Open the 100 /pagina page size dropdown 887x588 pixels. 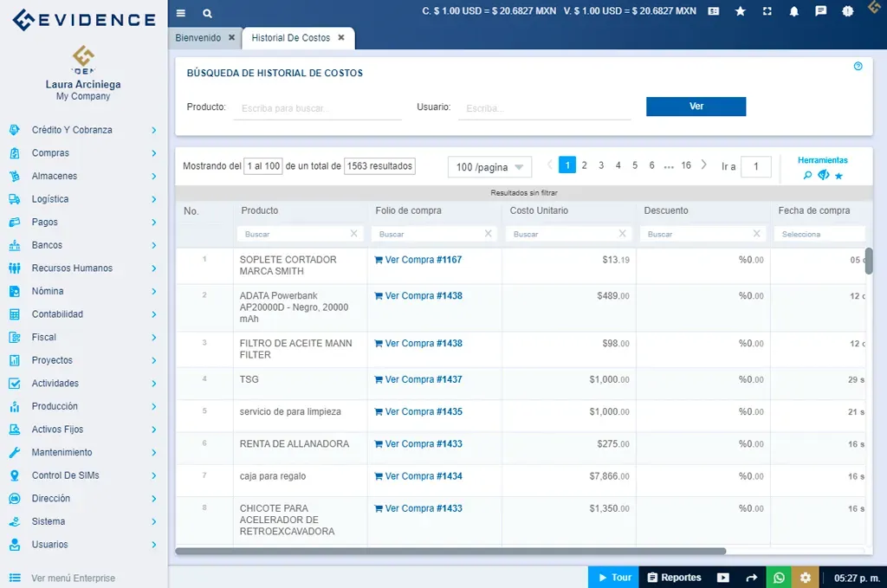pyautogui.click(x=488, y=167)
